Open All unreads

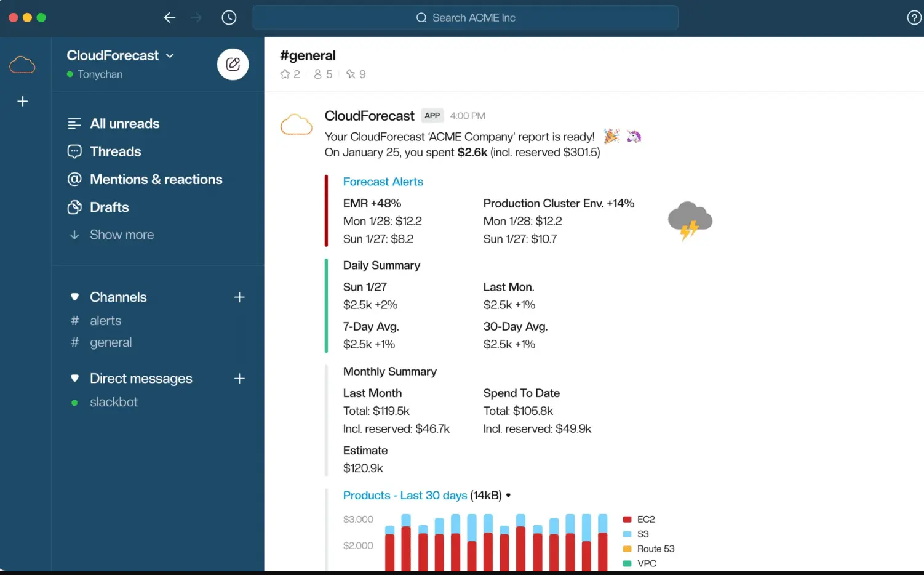click(x=125, y=124)
